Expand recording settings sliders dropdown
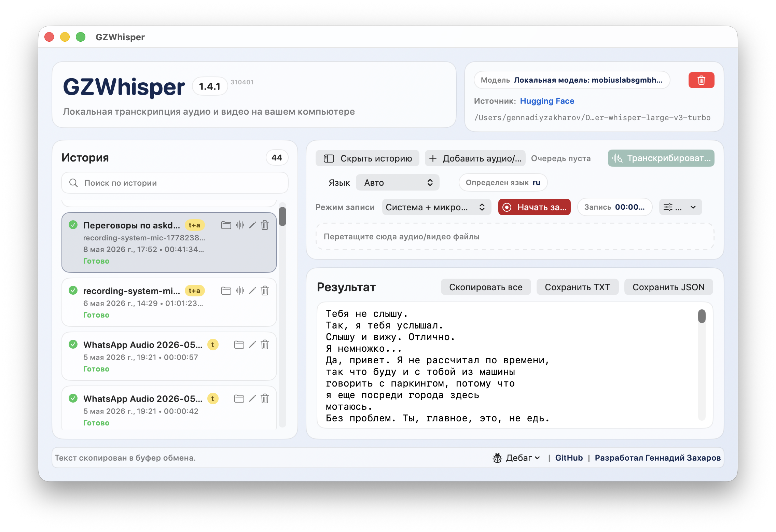The image size is (776, 532). click(x=680, y=207)
